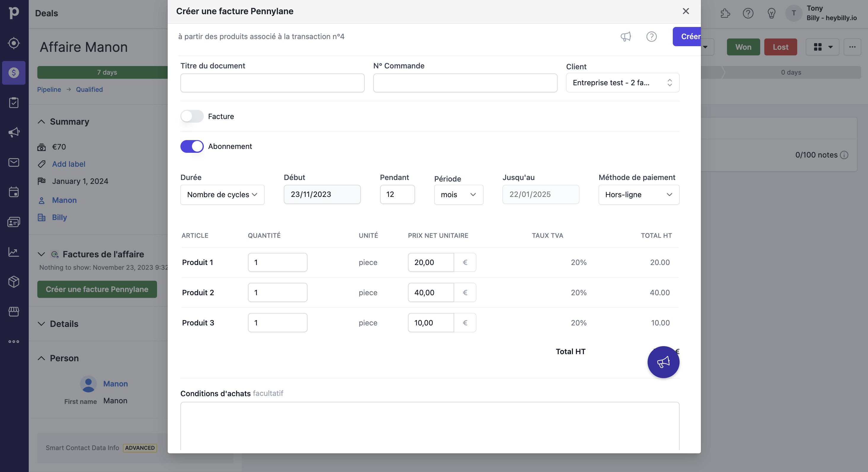The height and width of the screenshot is (472, 868).
Task: Edit the Produit 1 unit price field
Action: (431, 262)
